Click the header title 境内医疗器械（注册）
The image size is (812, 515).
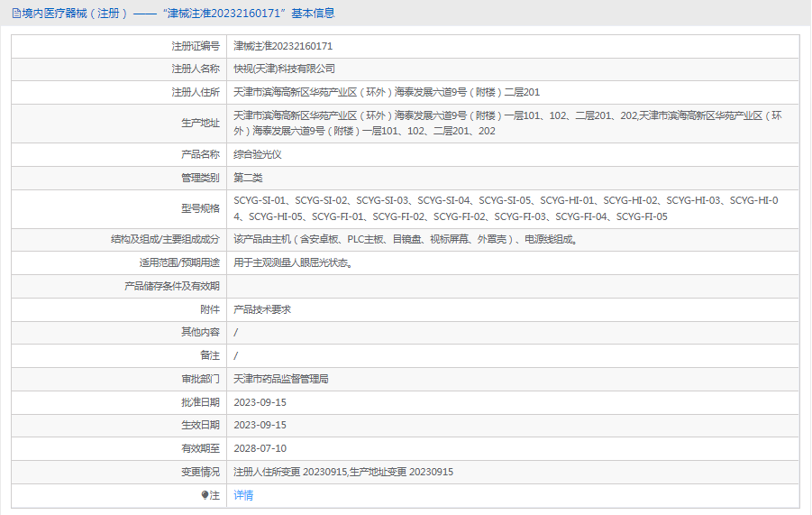click(75, 14)
